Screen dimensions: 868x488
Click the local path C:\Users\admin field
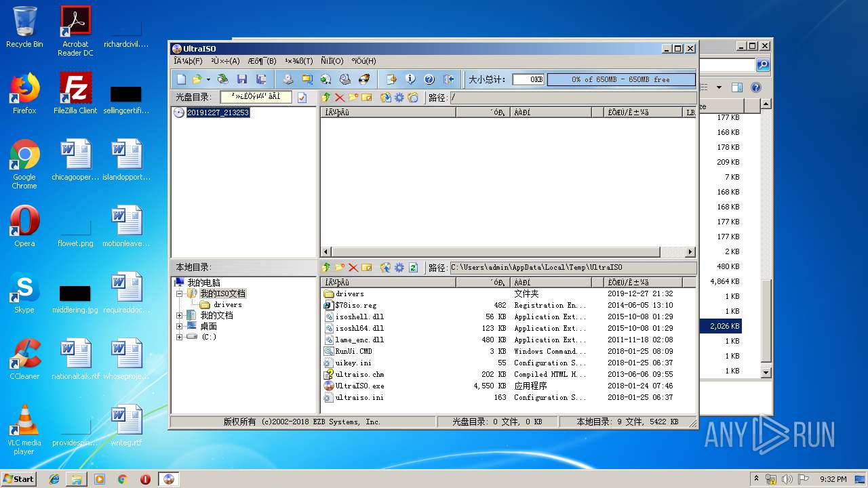(x=573, y=268)
